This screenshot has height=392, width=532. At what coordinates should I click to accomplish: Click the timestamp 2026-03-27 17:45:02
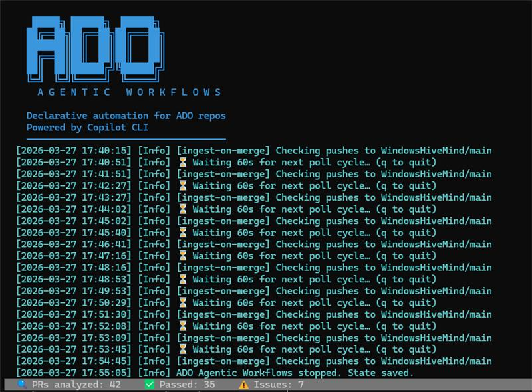[74, 221]
